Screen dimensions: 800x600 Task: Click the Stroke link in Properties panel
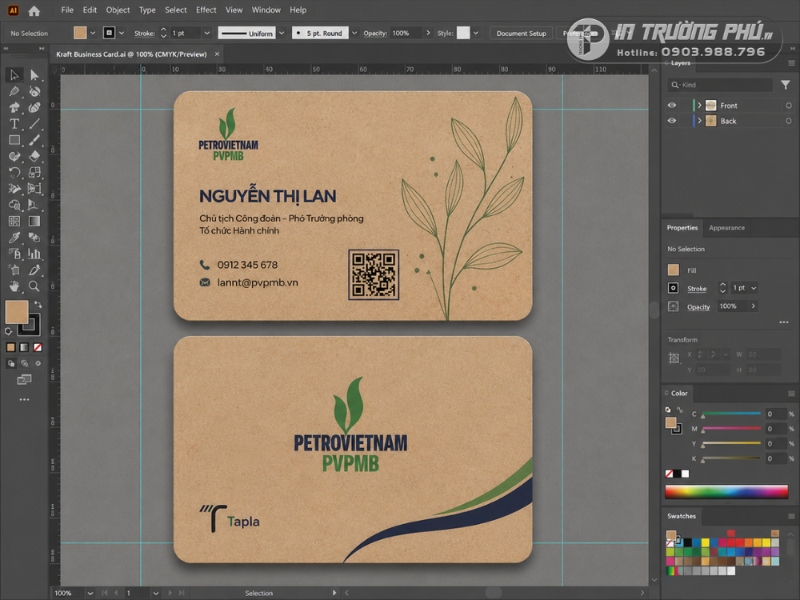click(x=697, y=288)
